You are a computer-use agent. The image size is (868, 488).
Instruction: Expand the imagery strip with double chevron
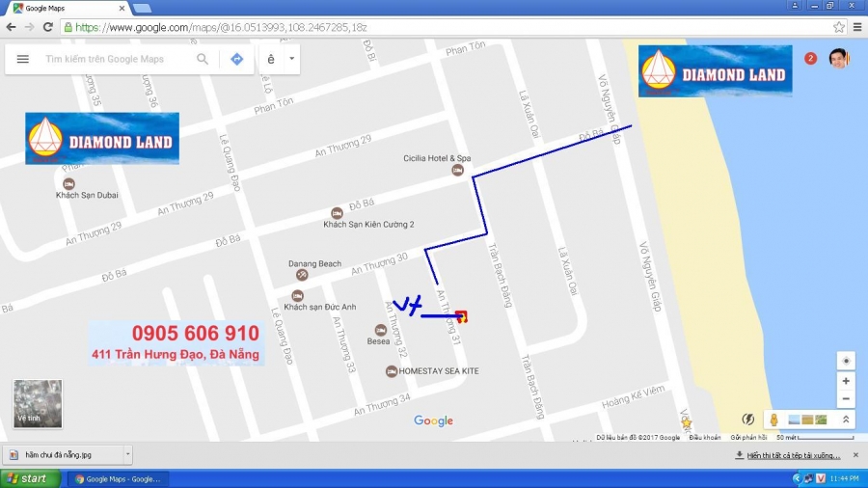coord(846,420)
